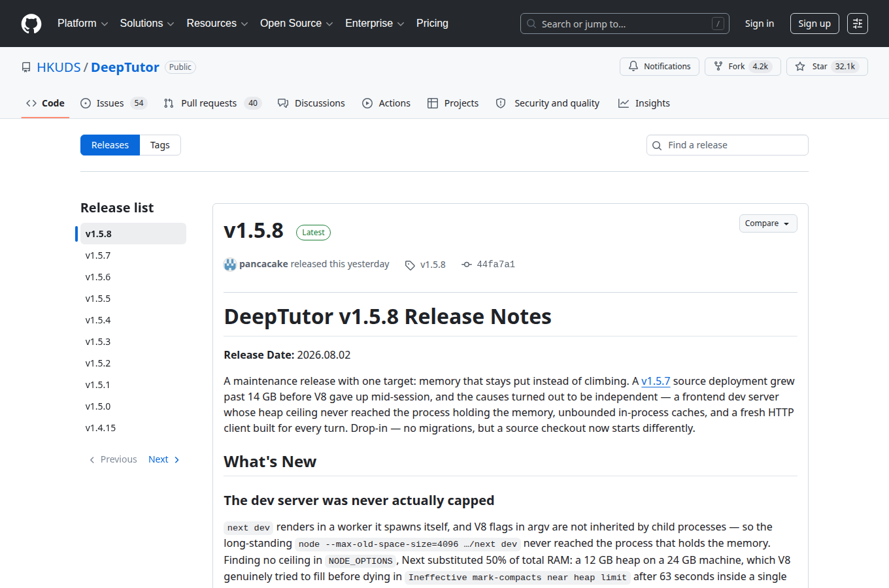Select the Releases toggle button
The height and width of the screenshot is (588, 889).
coord(110,145)
